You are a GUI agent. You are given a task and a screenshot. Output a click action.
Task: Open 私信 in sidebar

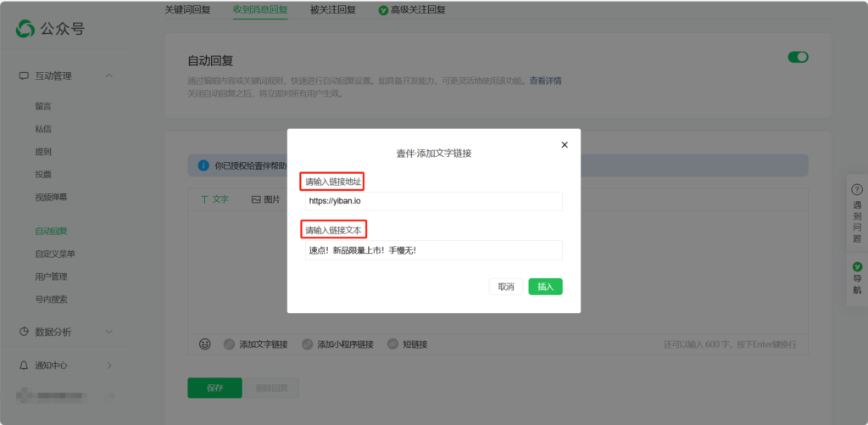(43, 129)
